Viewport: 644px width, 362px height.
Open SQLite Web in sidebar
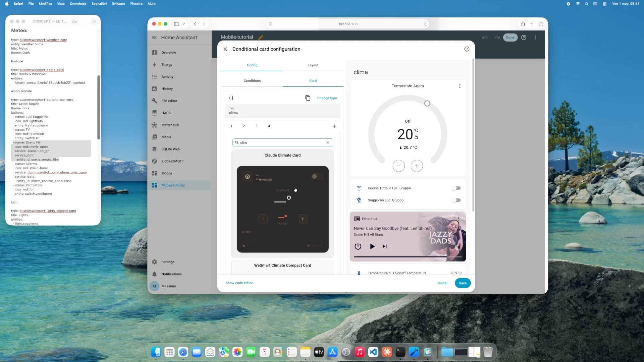[x=179, y=149]
